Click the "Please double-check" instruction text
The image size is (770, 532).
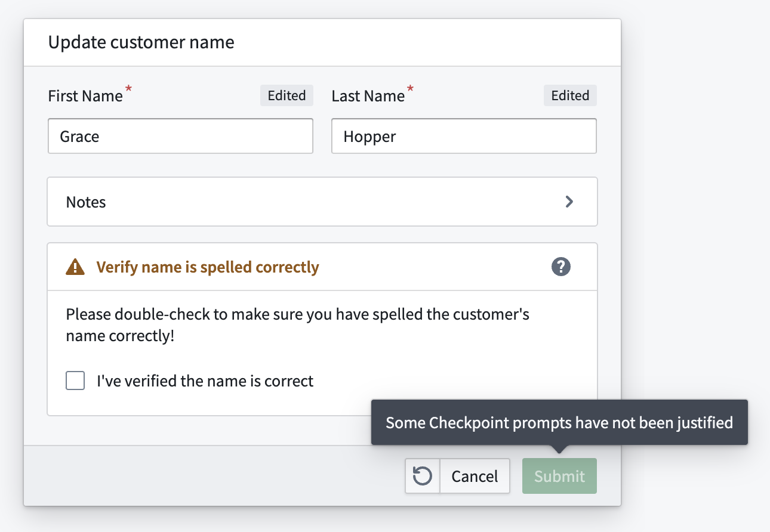pos(298,324)
